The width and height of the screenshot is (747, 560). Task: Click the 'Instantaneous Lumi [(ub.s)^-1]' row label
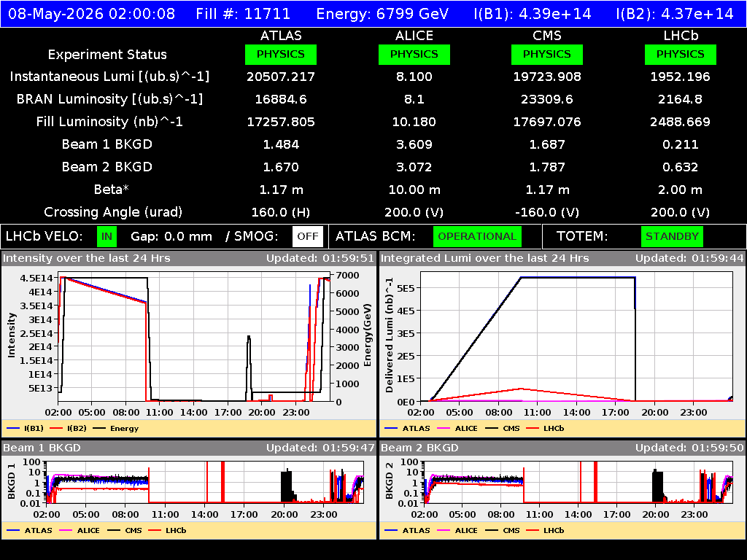point(109,77)
